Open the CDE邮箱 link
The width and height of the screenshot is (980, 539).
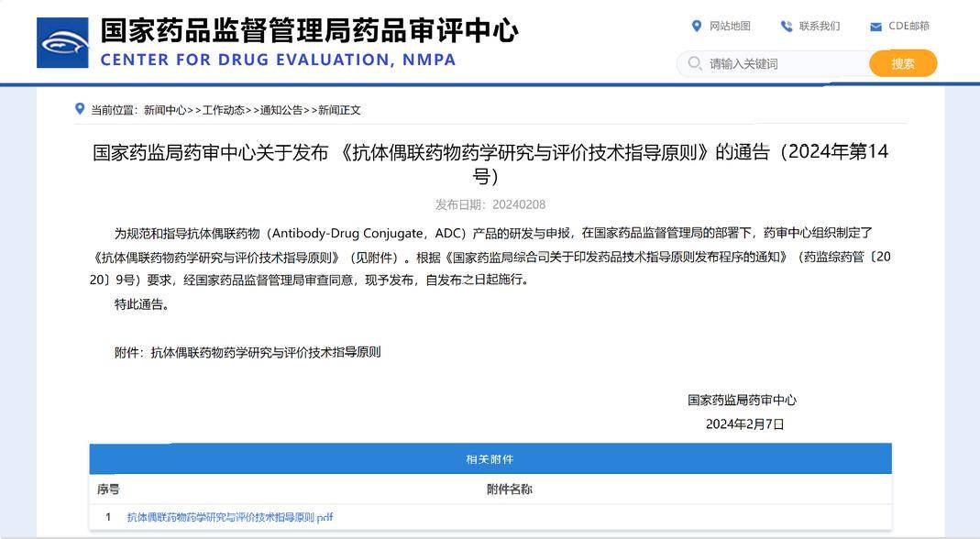pos(908,27)
